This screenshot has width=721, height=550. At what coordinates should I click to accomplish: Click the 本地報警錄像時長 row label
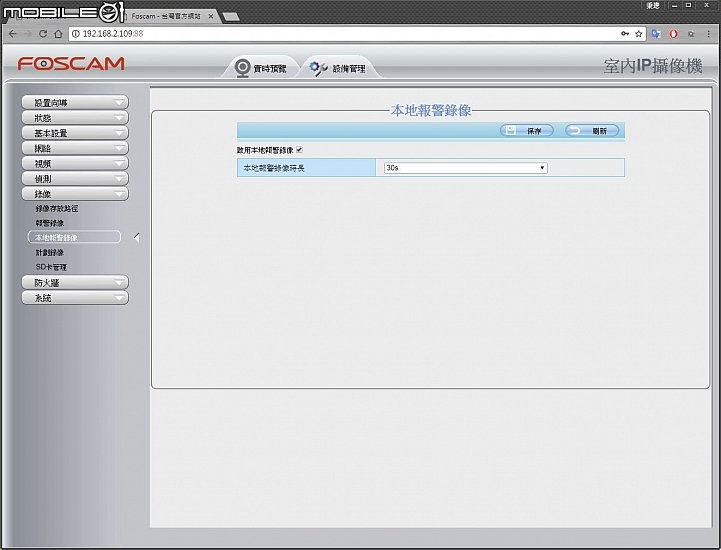pyautogui.click(x=274, y=168)
